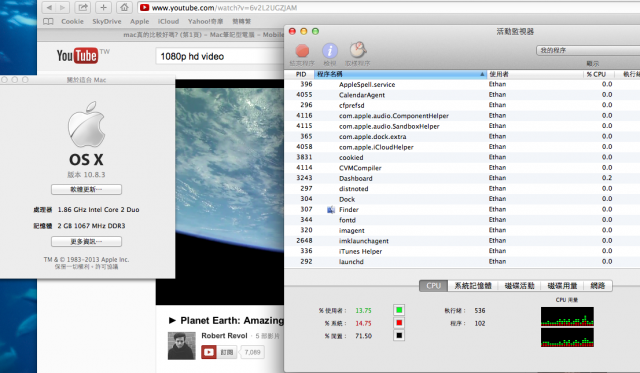Open the Apple bookmark
The height and width of the screenshot is (373, 640).
[139, 21]
